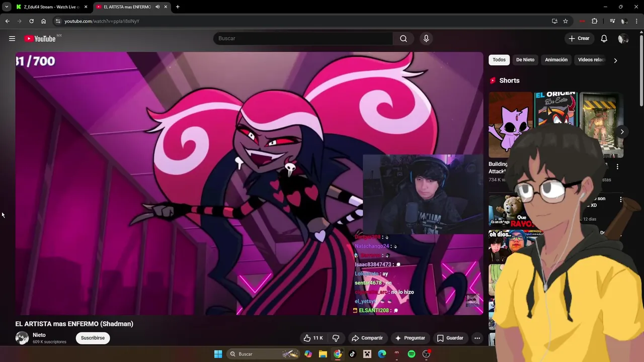The width and height of the screenshot is (644, 362).
Task: View site information icon in address bar
Action: 58,21
